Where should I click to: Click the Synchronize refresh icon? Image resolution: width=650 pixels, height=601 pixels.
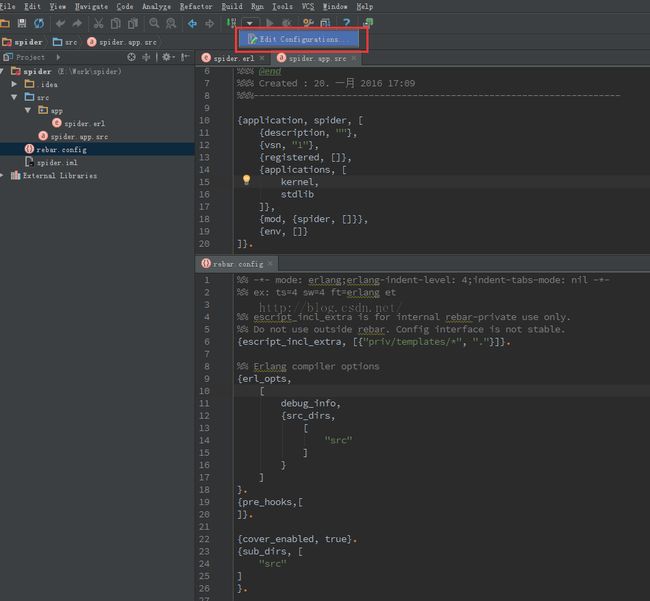39,24
